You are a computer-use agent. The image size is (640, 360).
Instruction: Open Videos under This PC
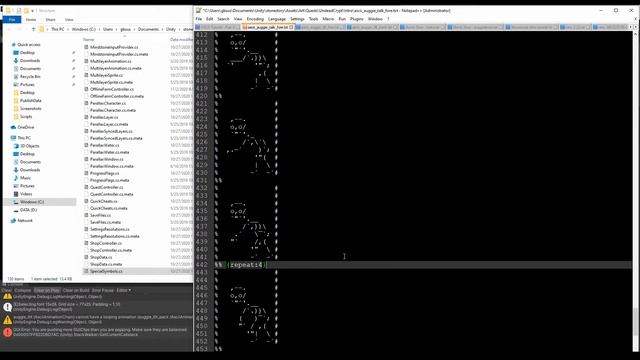tap(26, 194)
